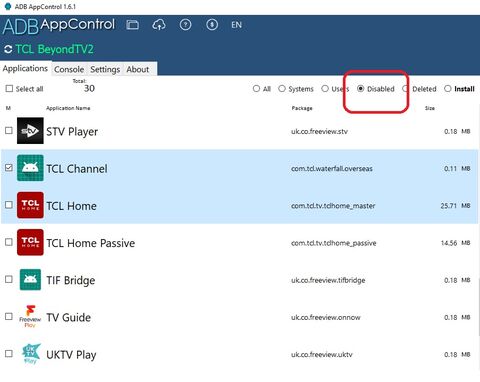Select the Systems filter radio button
The height and width of the screenshot is (382, 480).
[282, 89]
